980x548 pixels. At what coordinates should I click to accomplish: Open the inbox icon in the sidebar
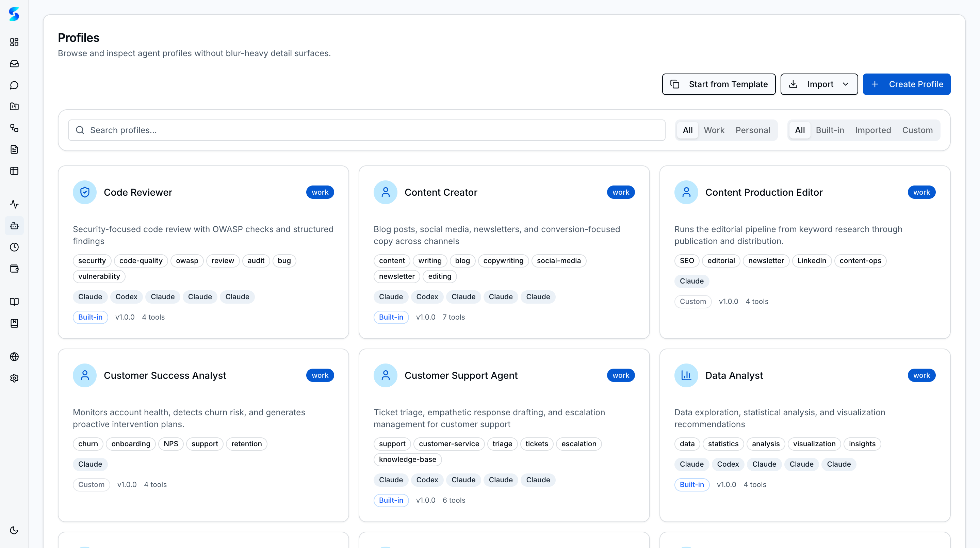(14, 64)
